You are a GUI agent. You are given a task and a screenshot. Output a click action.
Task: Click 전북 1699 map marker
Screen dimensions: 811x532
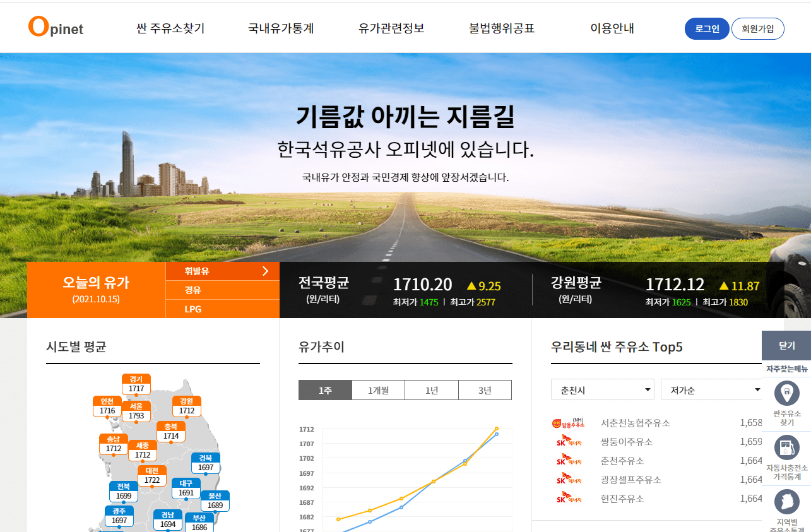point(124,491)
